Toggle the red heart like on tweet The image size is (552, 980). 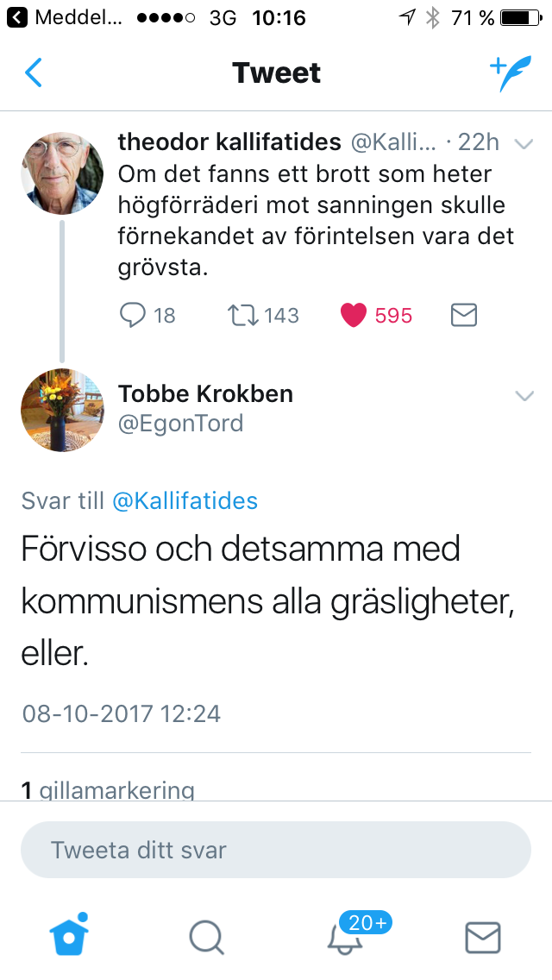coord(354,316)
